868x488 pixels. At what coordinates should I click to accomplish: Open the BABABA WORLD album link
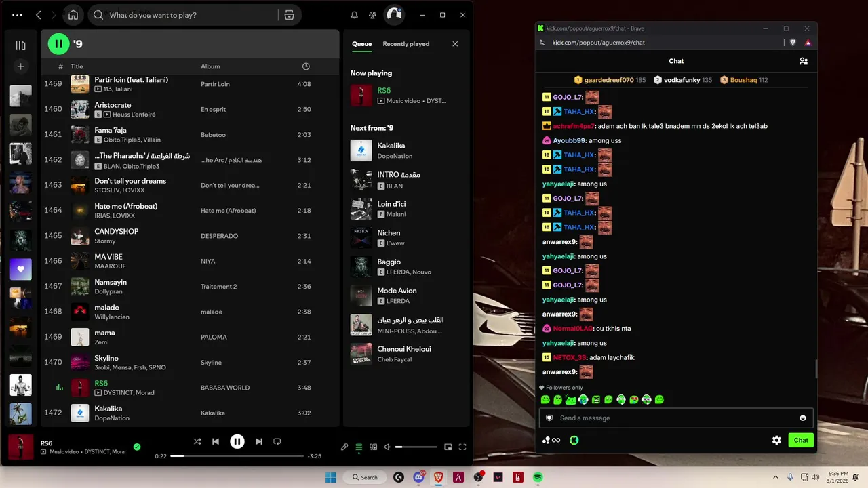pos(225,388)
